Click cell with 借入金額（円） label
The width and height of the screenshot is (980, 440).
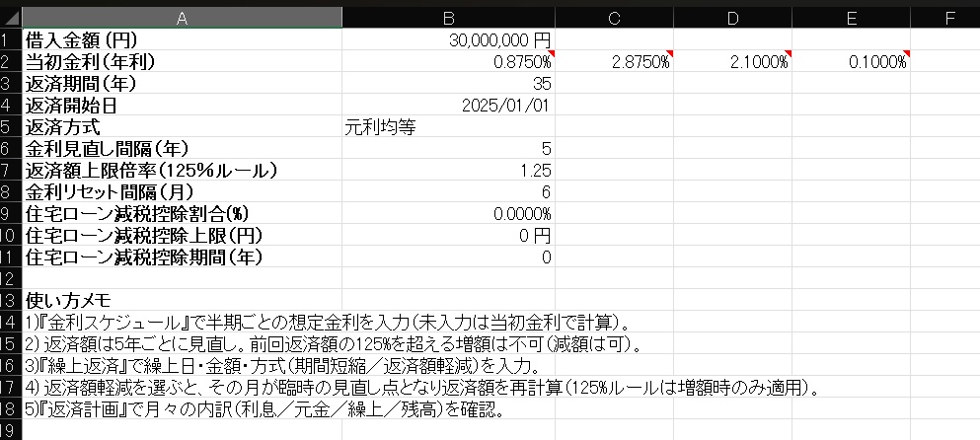(x=182, y=40)
